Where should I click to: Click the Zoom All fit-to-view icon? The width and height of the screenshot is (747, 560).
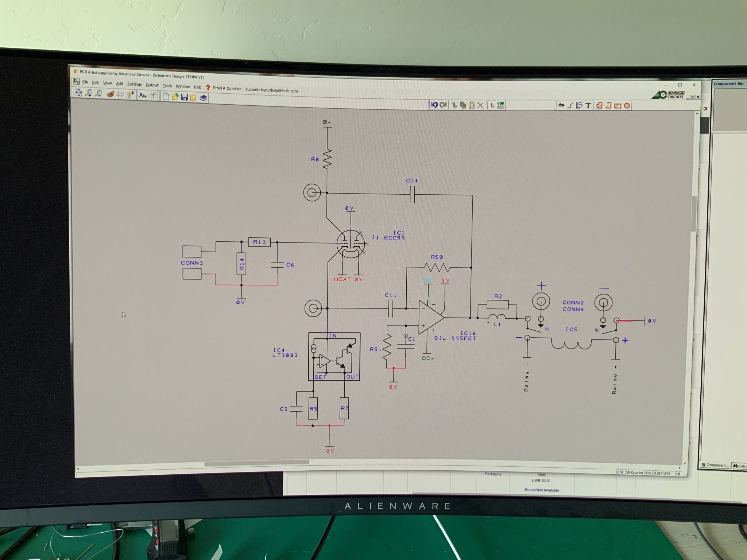click(78, 93)
